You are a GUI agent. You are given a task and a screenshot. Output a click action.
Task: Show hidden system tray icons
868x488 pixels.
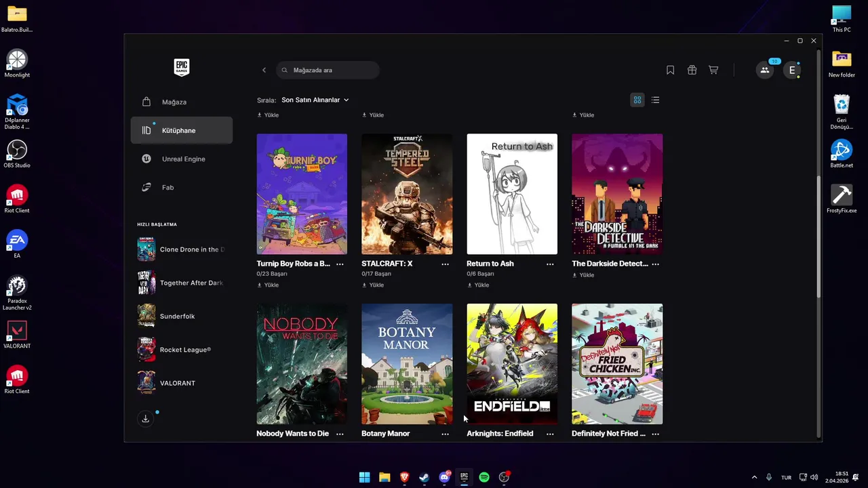click(x=754, y=477)
